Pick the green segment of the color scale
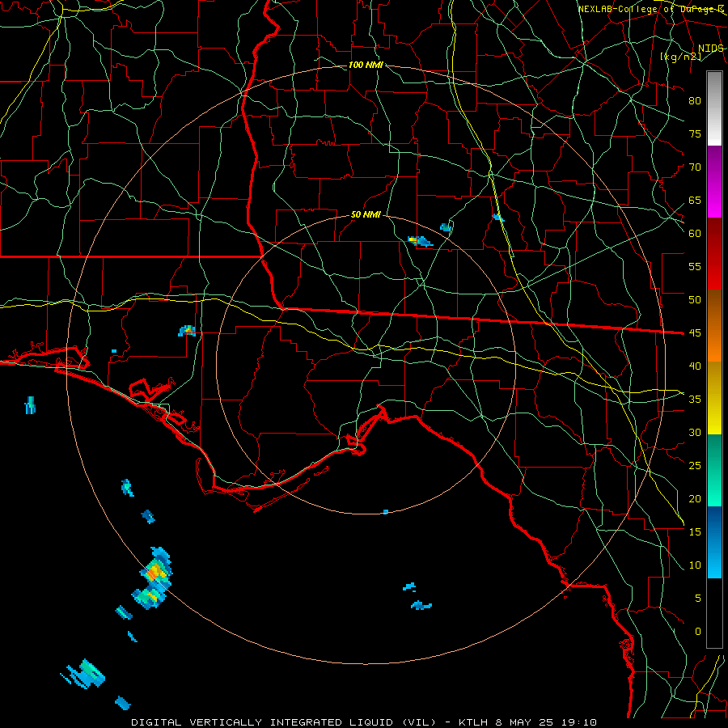Screen dimensions: 728x728 [x=714, y=470]
